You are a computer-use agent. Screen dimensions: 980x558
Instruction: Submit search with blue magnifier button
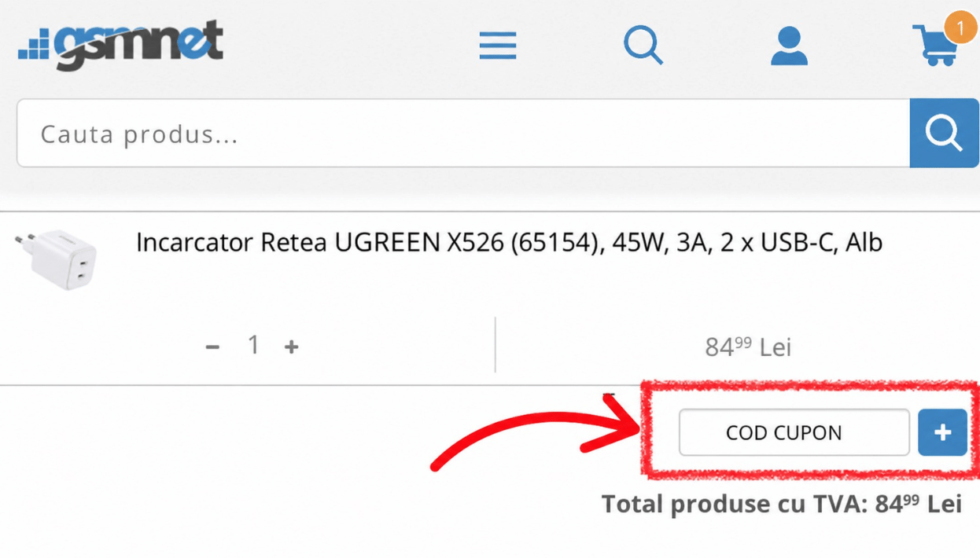tap(944, 133)
